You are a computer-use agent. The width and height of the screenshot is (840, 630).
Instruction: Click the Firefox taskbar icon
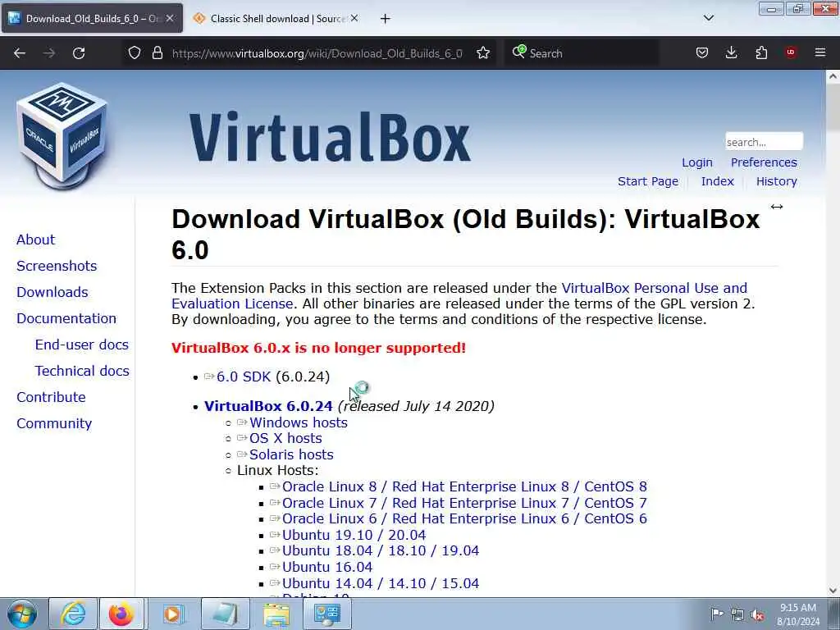click(x=121, y=614)
